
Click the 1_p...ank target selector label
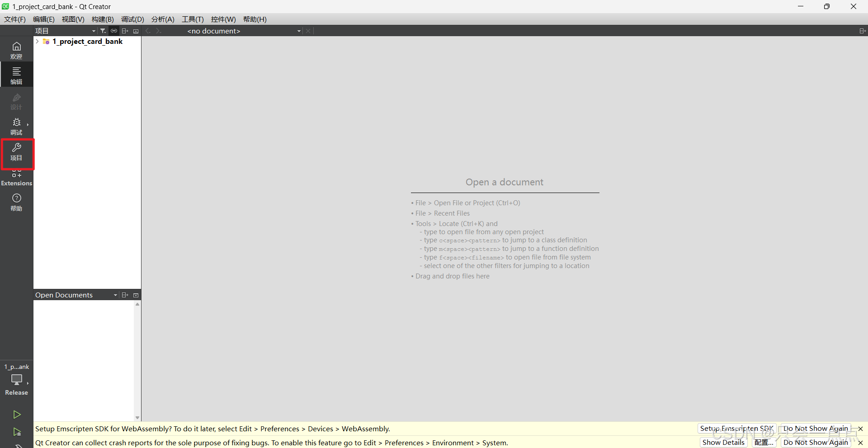pyautogui.click(x=17, y=367)
